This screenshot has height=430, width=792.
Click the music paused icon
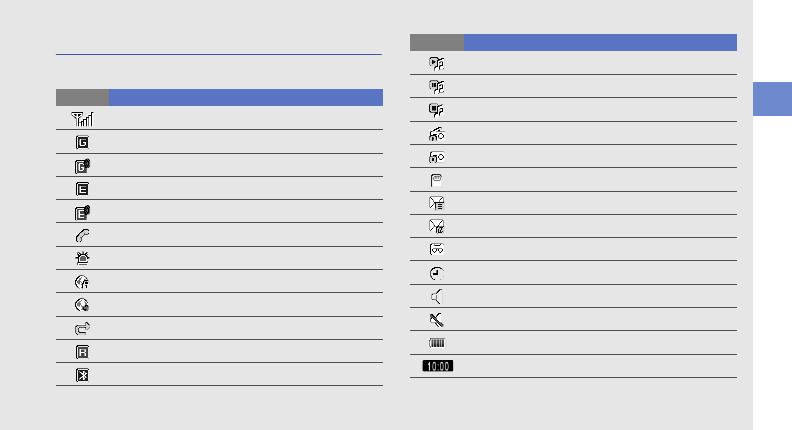tap(437, 86)
